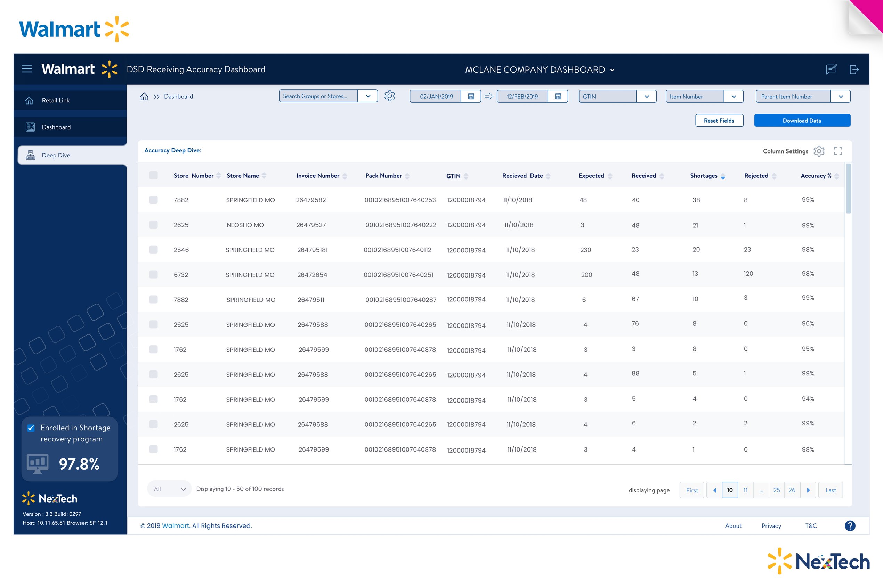Click the blue help question mark icon
The width and height of the screenshot is (883, 588).
pos(850,525)
